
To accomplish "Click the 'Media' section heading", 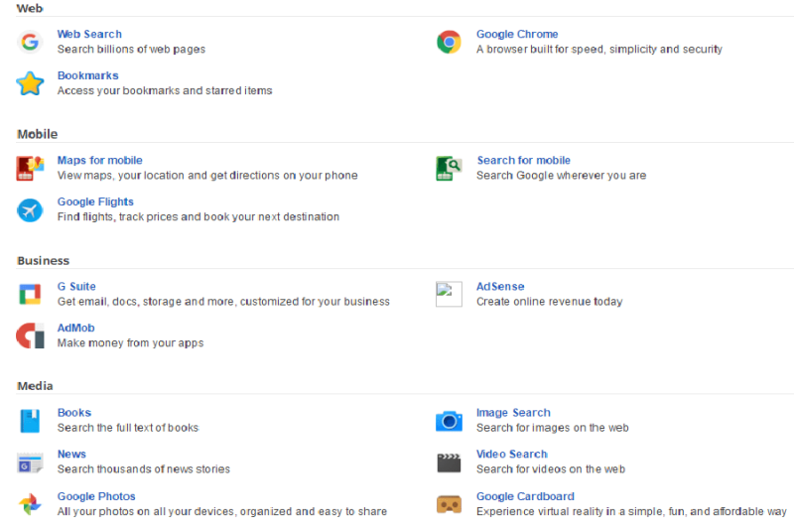I will pyautogui.click(x=35, y=386).
